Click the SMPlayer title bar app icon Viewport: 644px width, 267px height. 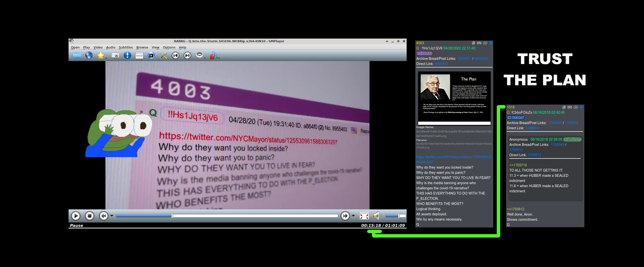(72, 41)
